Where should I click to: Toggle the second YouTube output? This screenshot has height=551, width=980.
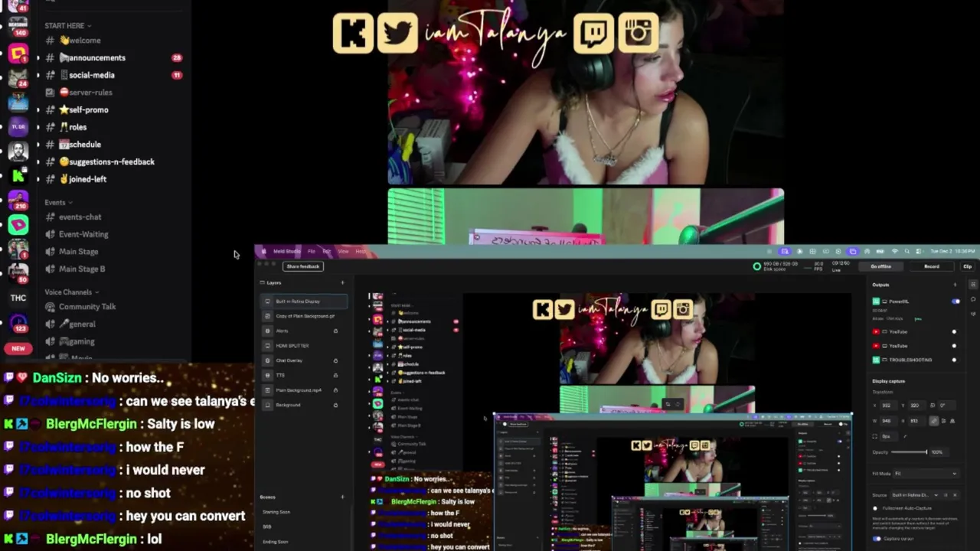[954, 346]
